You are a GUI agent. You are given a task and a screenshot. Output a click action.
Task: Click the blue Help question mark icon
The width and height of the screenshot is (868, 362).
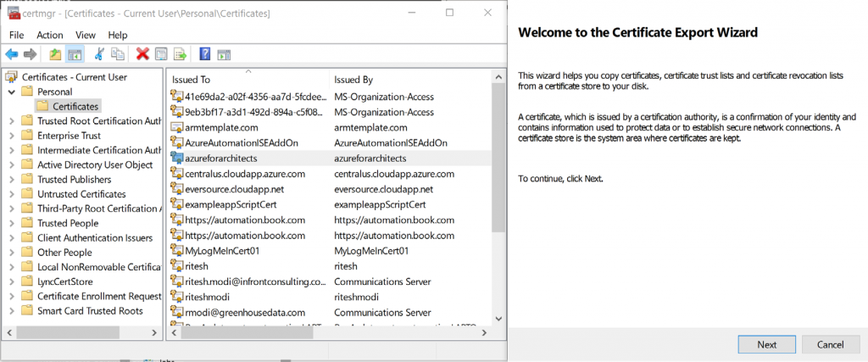click(204, 54)
